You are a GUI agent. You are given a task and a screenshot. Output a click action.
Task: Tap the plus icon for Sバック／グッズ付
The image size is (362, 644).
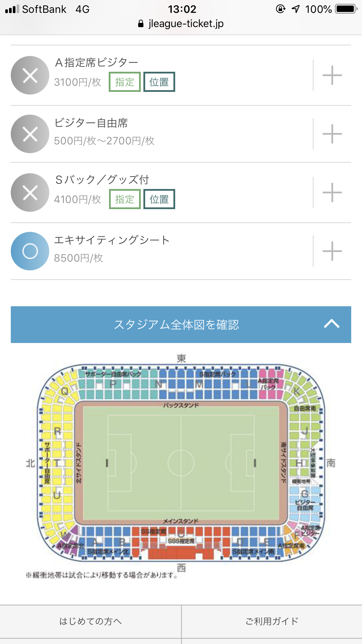[x=332, y=192]
